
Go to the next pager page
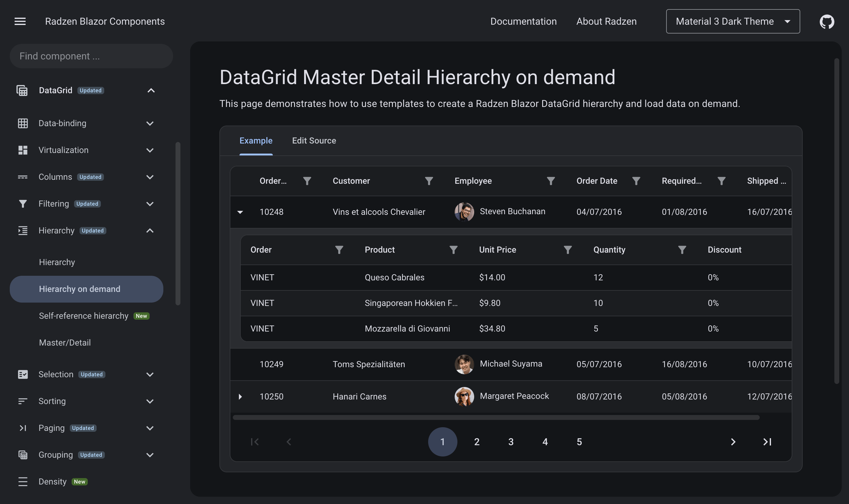point(733,442)
